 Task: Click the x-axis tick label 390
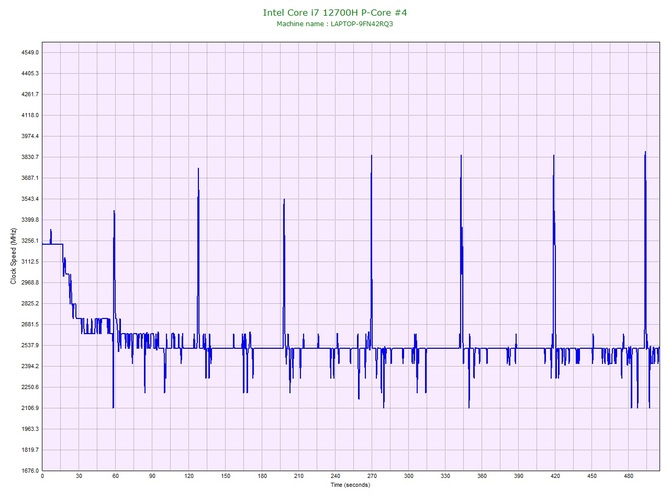pyautogui.click(x=519, y=476)
